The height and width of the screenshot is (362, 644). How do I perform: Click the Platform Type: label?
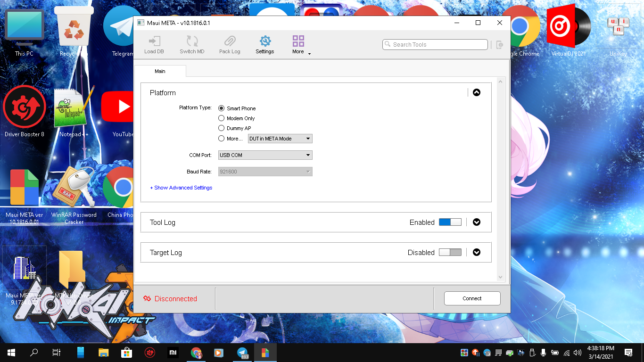(195, 107)
